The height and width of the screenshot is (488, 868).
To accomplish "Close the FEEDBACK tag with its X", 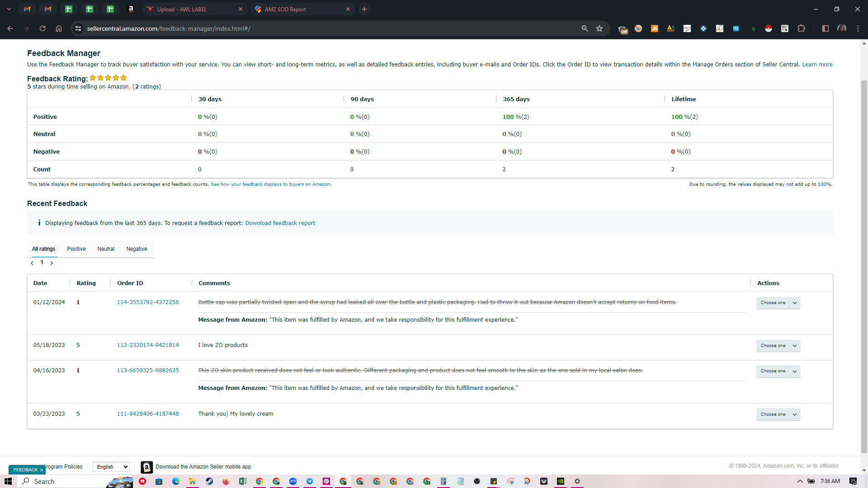I will (x=42, y=470).
